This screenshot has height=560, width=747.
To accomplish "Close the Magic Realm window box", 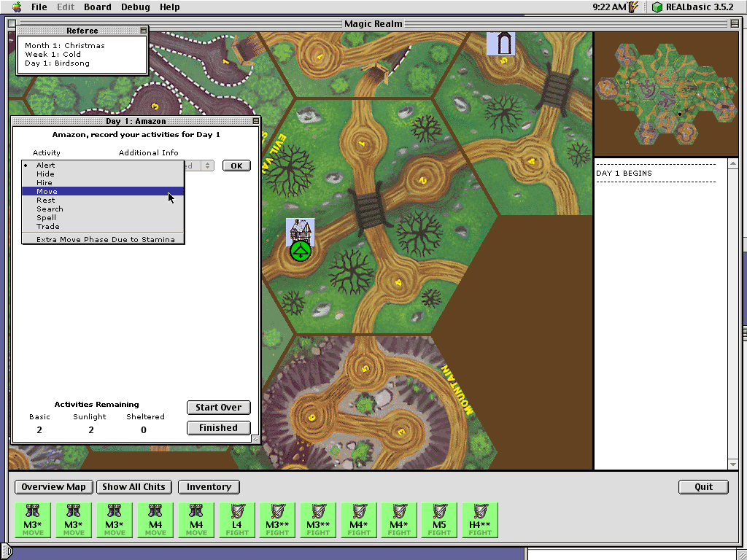I will (12, 23).
